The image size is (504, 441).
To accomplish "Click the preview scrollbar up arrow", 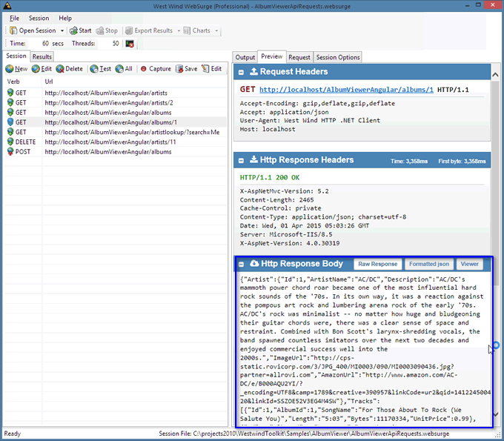I will click(495, 75).
